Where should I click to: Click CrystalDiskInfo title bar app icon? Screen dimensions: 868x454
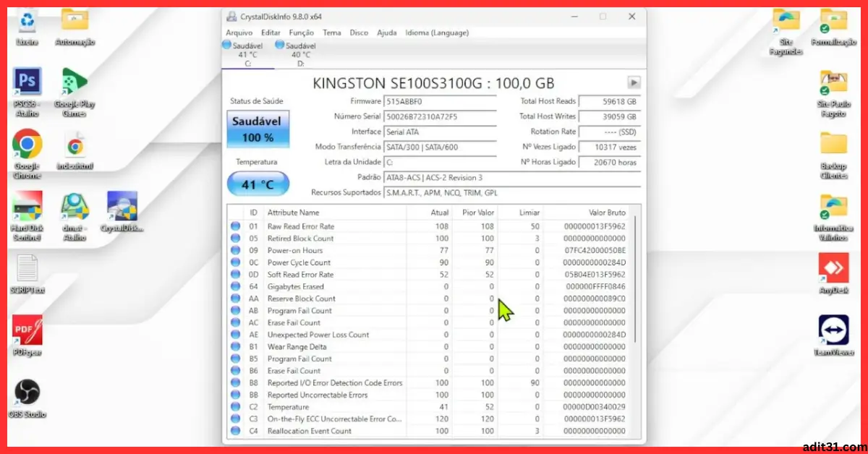[231, 17]
